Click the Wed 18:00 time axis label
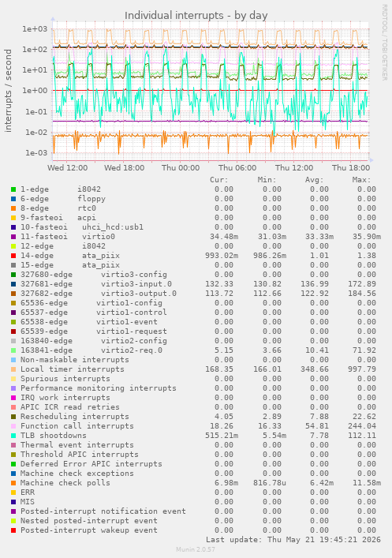The image size is (392, 558). 124,167
